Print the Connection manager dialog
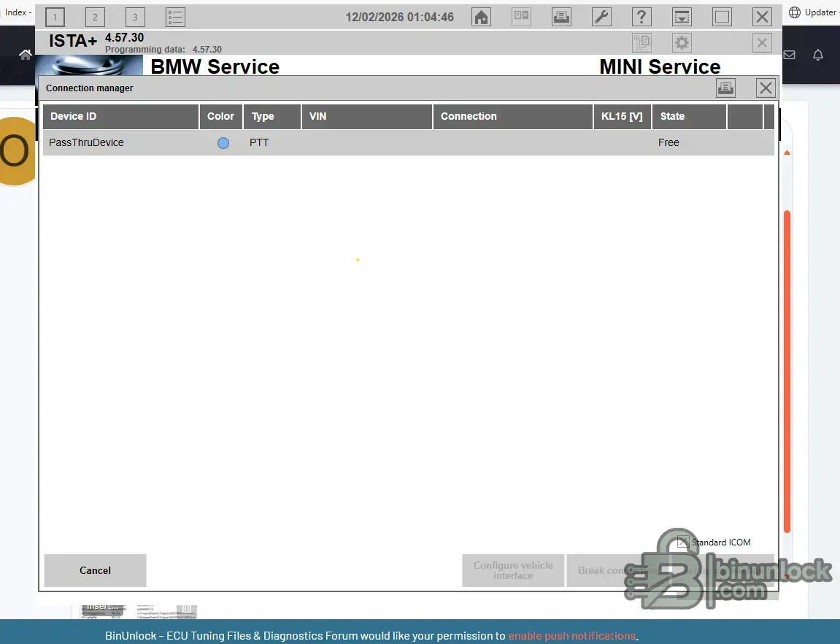Viewport: 840px width, 644px height. [725, 88]
